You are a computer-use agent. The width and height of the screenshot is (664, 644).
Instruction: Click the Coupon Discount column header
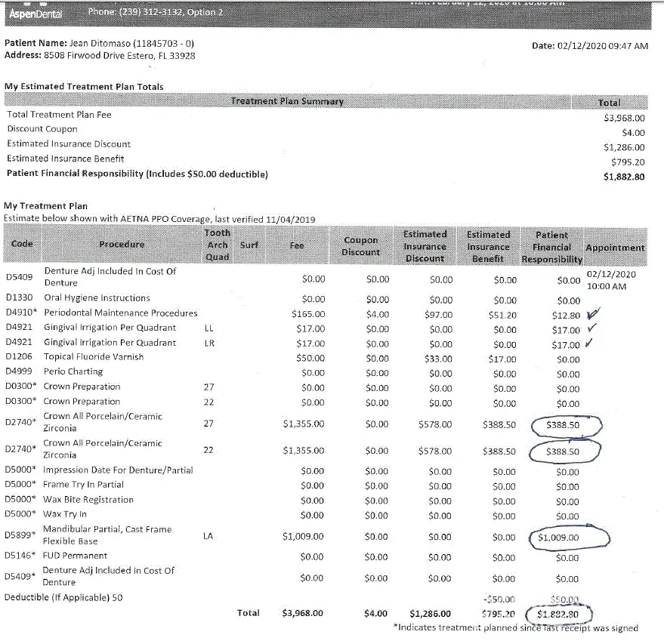tap(360, 246)
